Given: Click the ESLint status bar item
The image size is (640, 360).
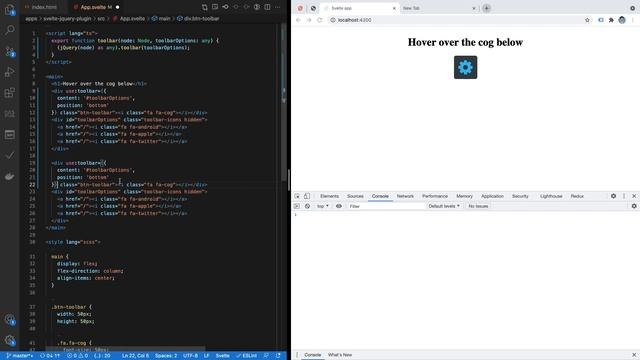Looking at the screenshot, I should click(247, 356).
